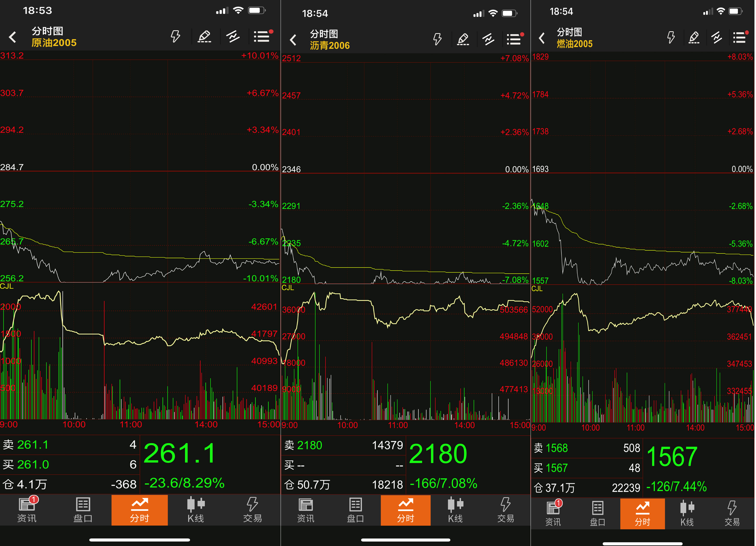This screenshot has height=546, width=756.
Task: Open 交易 tab in 沥青2006 panel
Action: click(x=505, y=510)
